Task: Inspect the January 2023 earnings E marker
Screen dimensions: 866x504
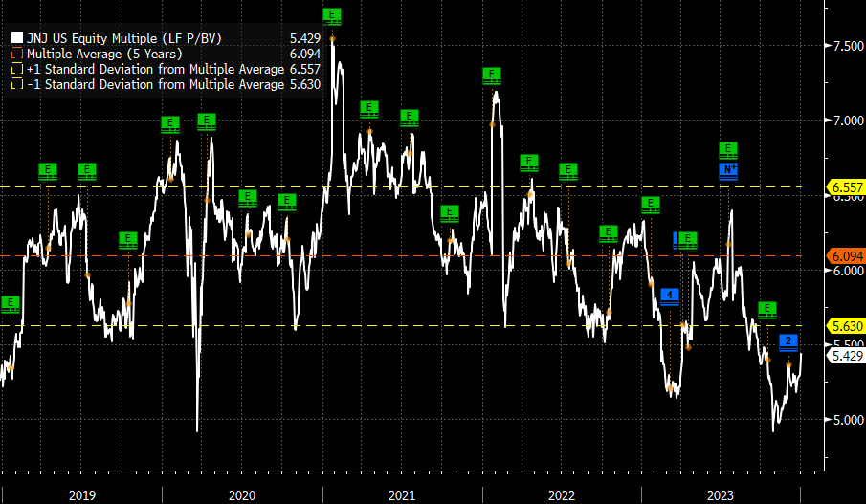Action: tap(651, 206)
